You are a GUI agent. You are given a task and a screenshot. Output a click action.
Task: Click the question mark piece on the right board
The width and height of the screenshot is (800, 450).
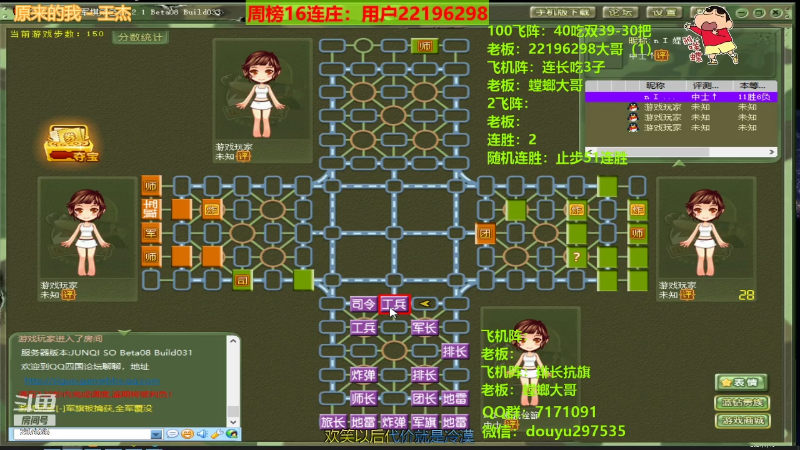[x=577, y=257]
